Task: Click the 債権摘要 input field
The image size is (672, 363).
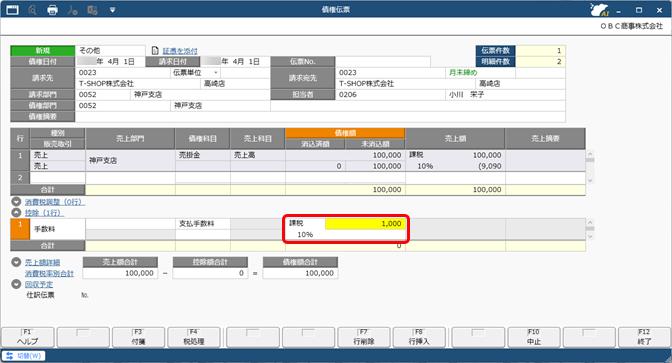Action: point(320,117)
